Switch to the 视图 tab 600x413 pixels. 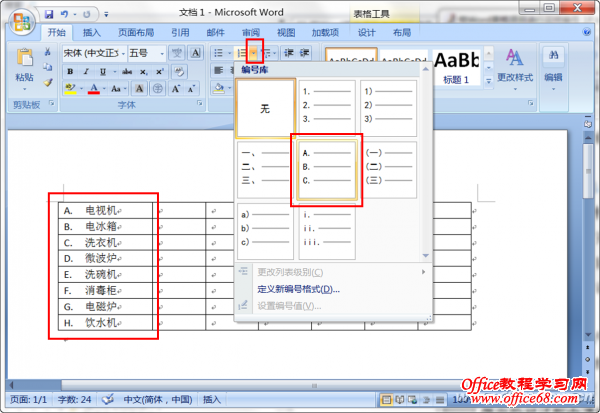286,33
